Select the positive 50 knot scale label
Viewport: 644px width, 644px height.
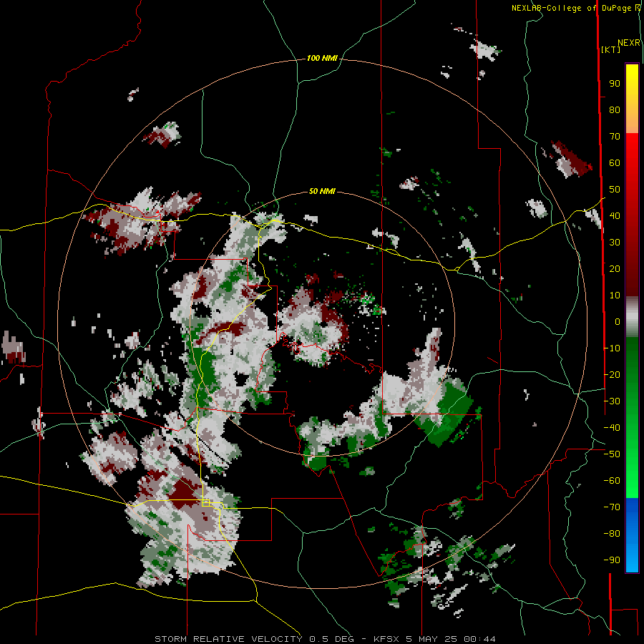click(x=615, y=190)
